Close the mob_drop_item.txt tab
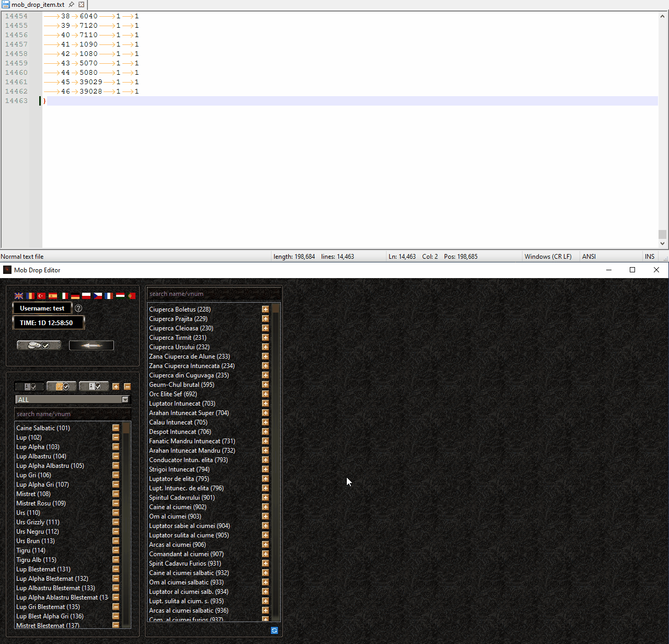Image resolution: width=669 pixels, height=644 pixels. pos(82,5)
